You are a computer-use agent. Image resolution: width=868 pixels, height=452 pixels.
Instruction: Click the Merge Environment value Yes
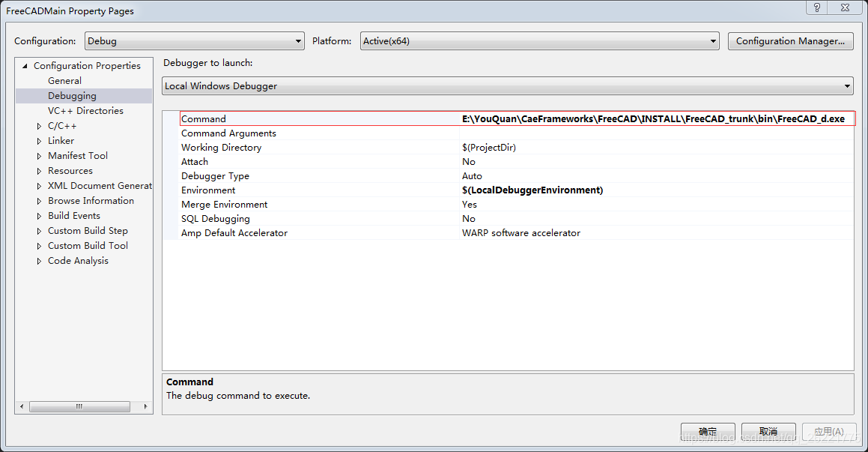pyautogui.click(x=470, y=205)
